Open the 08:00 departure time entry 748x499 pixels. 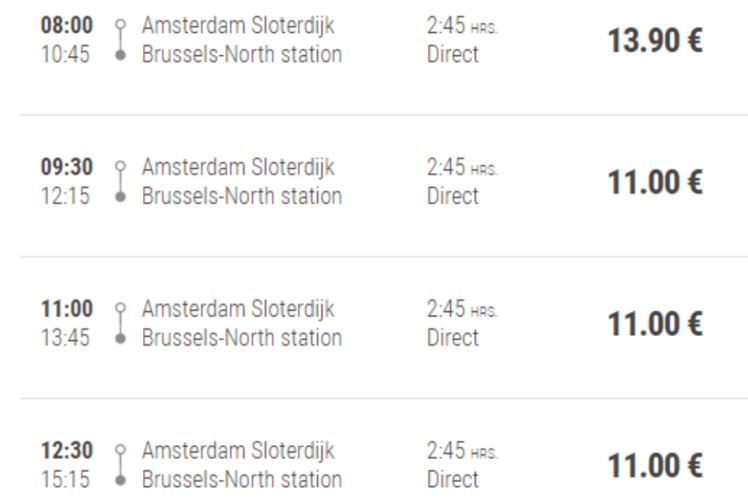[67, 25]
